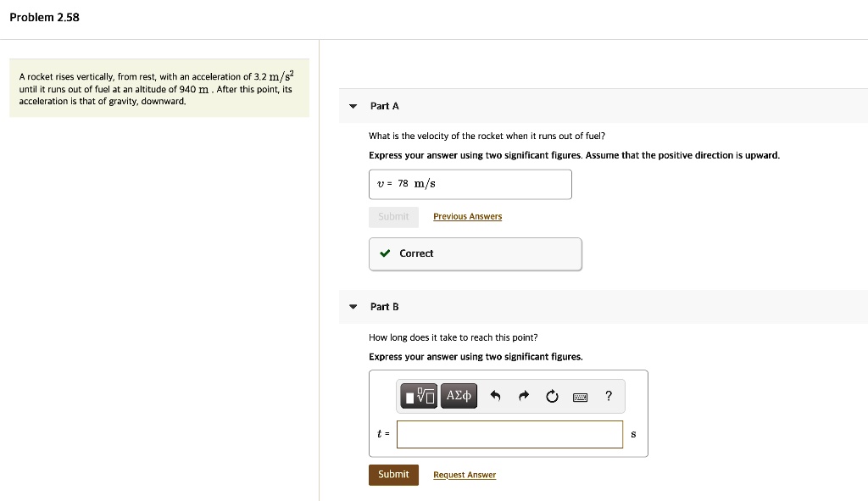Select 'What is the velocity of the rocket' question
The height and width of the screenshot is (501, 868).
pyautogui.click(x=487, y=136)
